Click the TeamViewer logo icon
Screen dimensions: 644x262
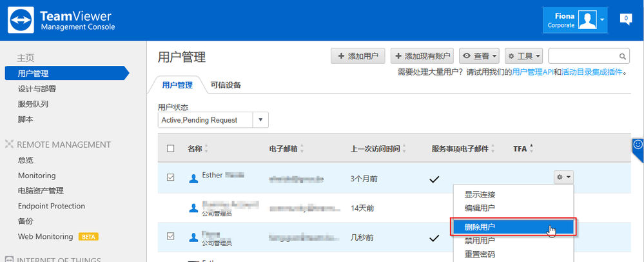click(x=21, y=20)
